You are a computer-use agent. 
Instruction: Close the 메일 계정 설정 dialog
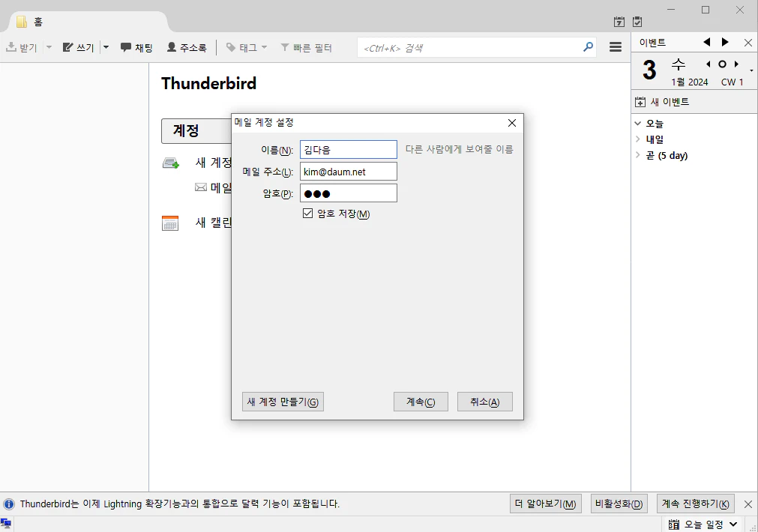point(512,123)
